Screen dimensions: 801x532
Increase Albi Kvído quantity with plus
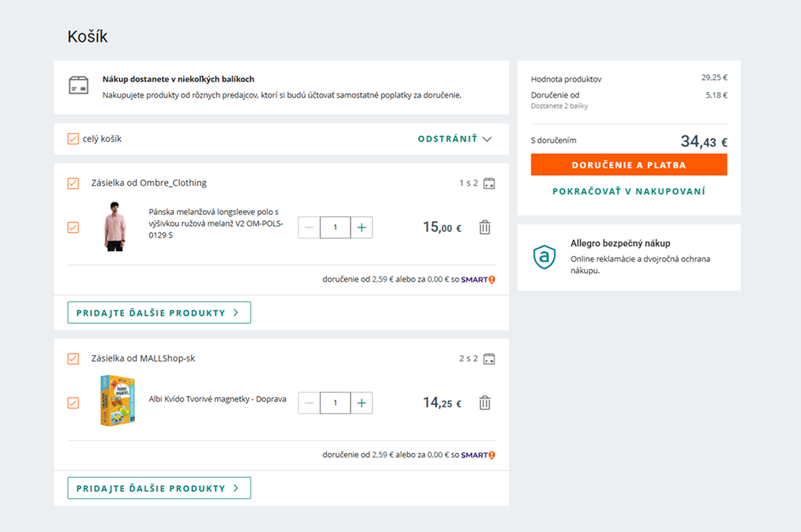(x=362, y=403)
